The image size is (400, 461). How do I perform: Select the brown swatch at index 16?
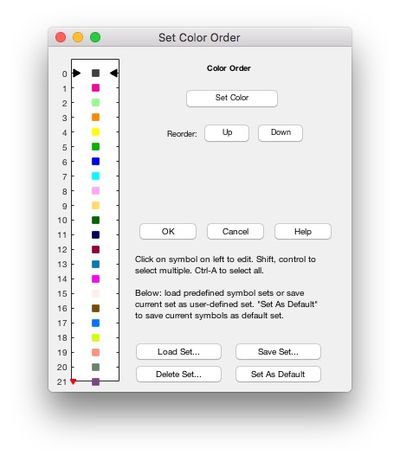(x=96, y=308)
